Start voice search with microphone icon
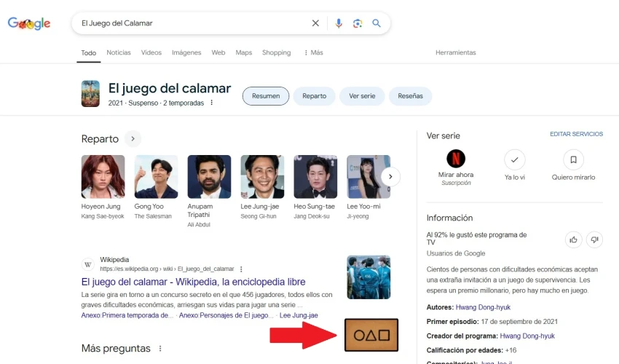Viewport: 619px width, 364px height. pyautogui.click(x=339, y=23)
